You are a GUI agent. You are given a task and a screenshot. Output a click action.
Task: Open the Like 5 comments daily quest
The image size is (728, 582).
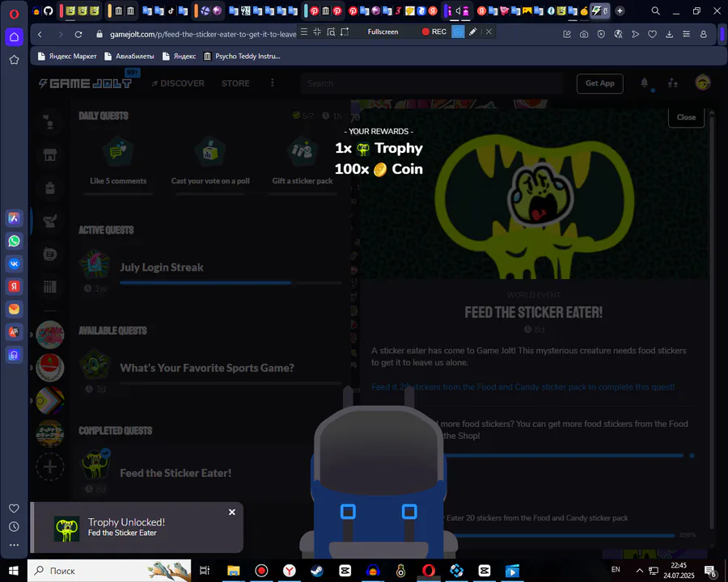[x=118, y=163]
